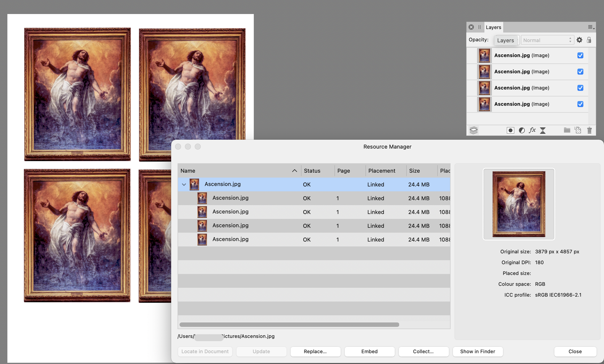Click the resource list horizontal scrollbar
The image size is (604, 364).
[289, 325]
